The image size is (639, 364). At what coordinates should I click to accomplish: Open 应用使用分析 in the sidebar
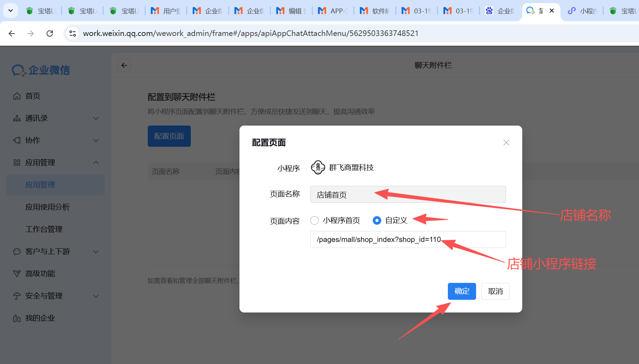[x=48, y=207]
